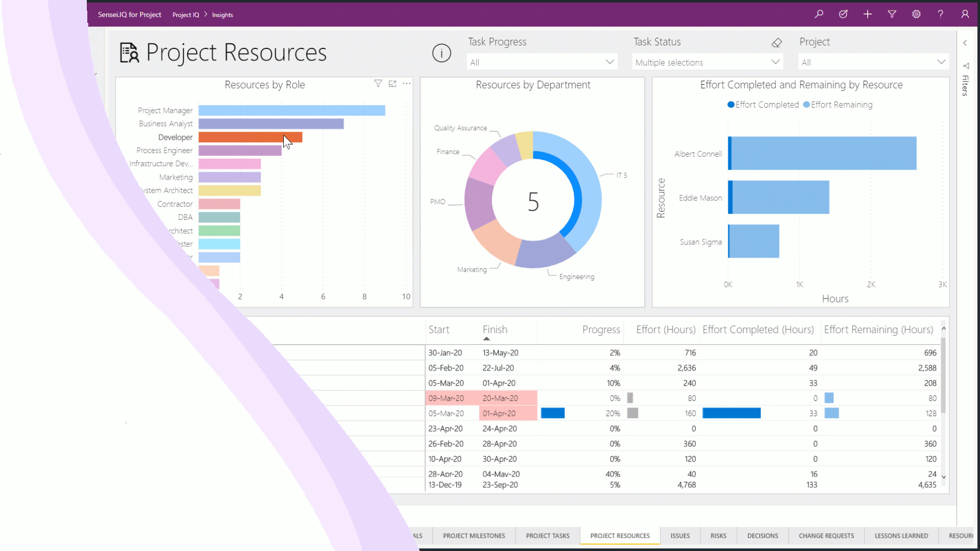Sort by Finish column header
This screenshot has width=980, height=551.
point(495,330)
